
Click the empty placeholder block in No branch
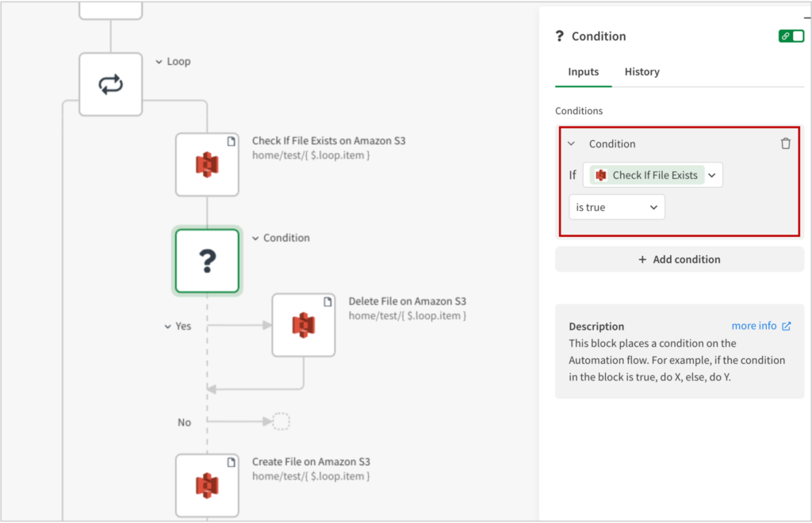click(281, 422)
